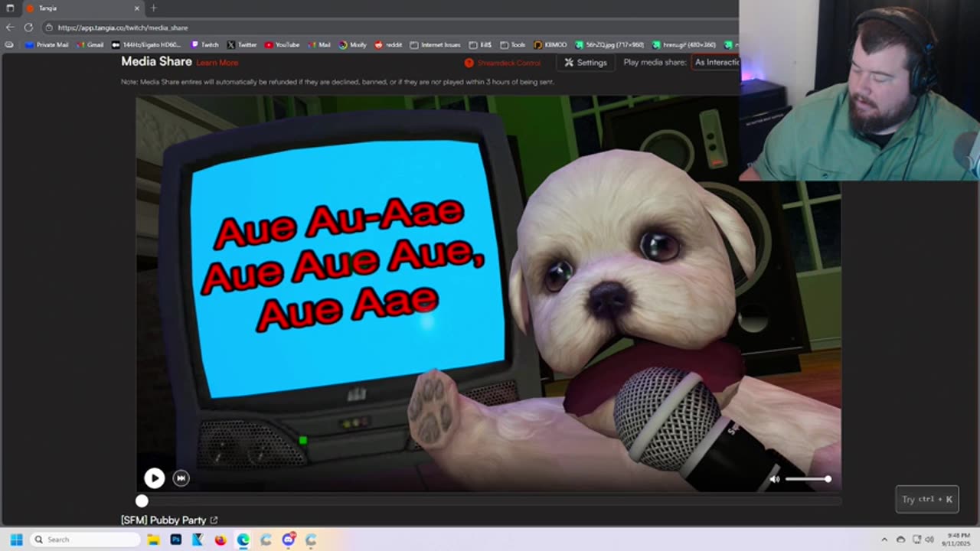Go back in the browser
This screenshot has width=980, height=551.
pyautogui.click(x=10, y=28)
